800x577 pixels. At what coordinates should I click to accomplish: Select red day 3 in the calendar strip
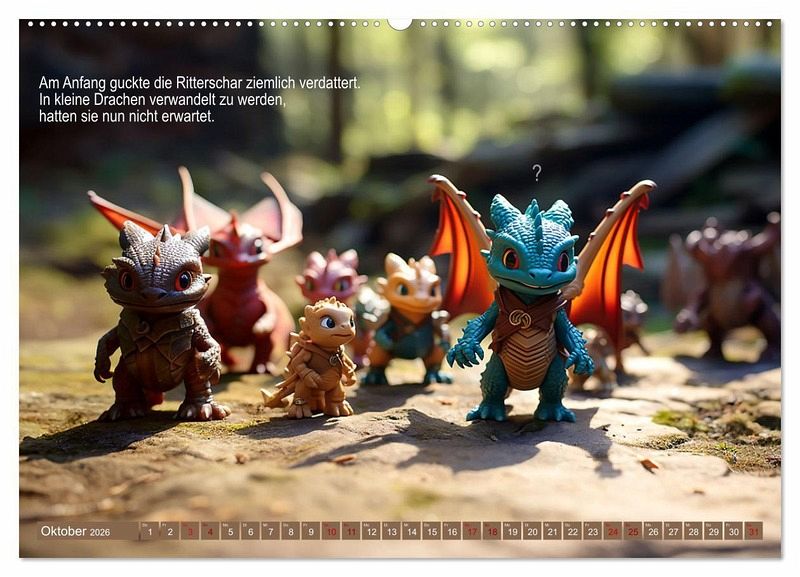[190, 531]
